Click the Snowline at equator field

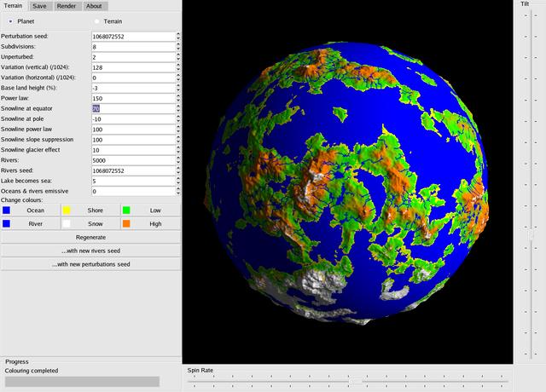point(133,108)
